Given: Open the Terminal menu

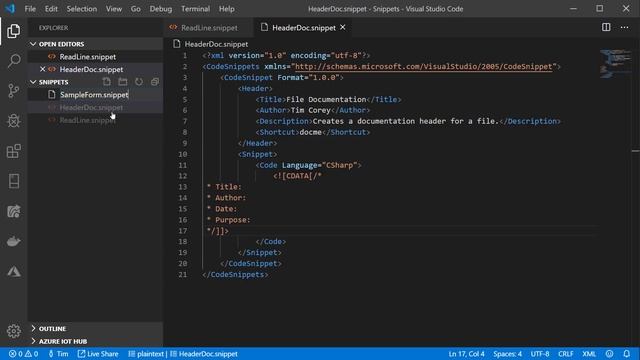Looking at the screenshot, I should coord(196,9).
